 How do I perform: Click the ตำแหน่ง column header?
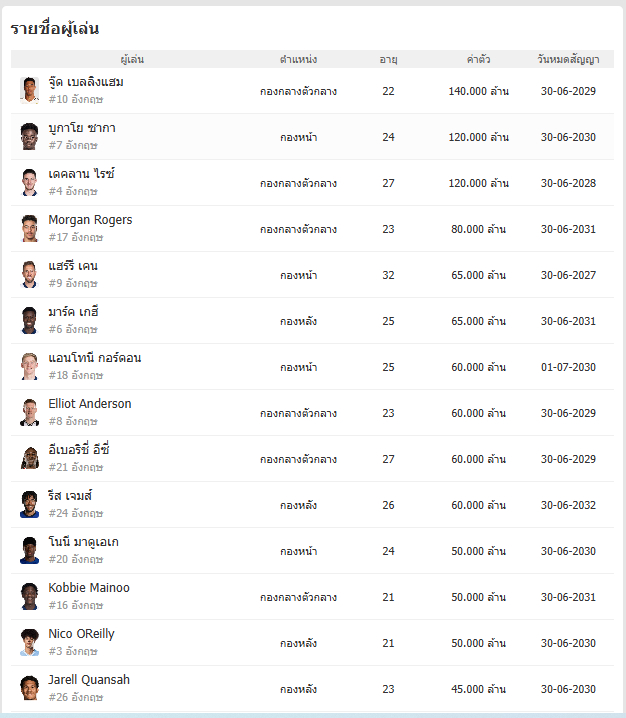point(299,59)
